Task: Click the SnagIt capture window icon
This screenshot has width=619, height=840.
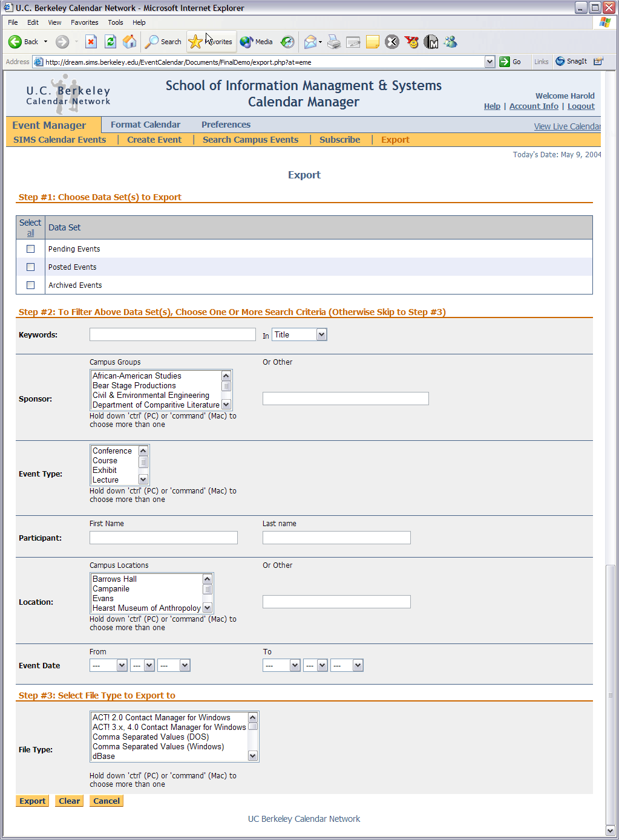Action: coord(598,61)
